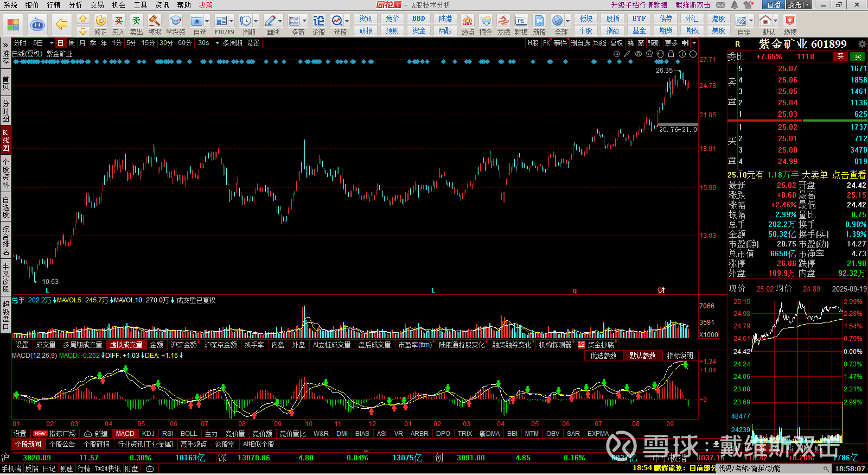Toggle the H股 comparison button
The width and height of the screenshot is (868, 475).
tap(533, 43)
